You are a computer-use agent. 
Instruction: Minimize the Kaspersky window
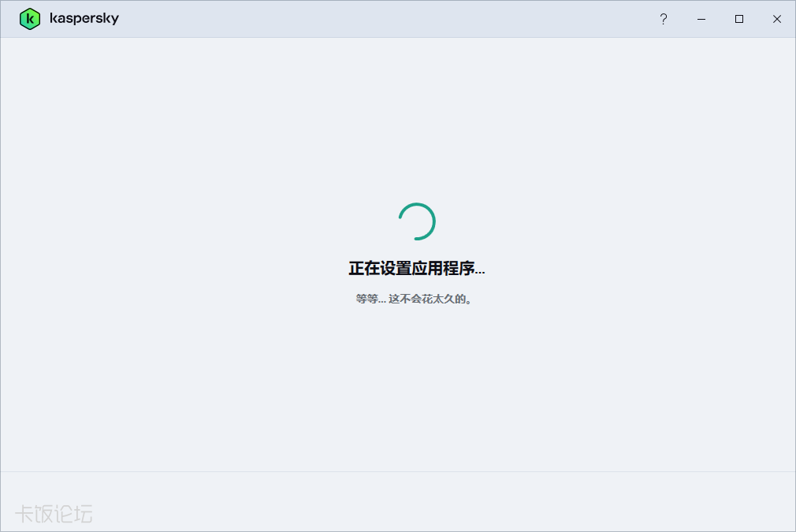point(701,19)
